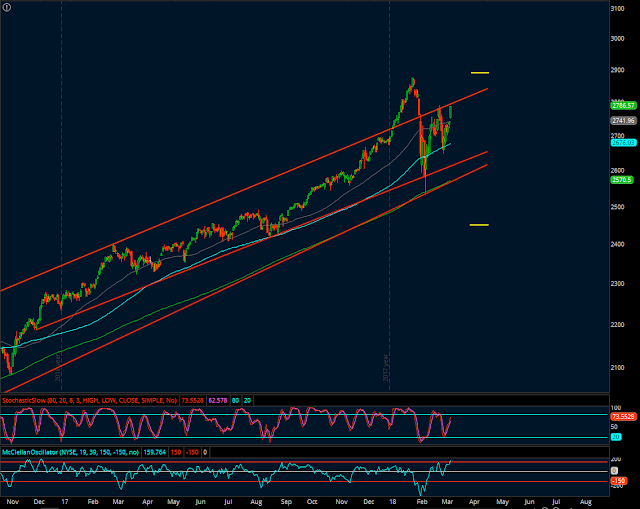Viewport: 640px width, 509px height.
Task: Click the Sep label on time axis
Action: pos(286,502)
